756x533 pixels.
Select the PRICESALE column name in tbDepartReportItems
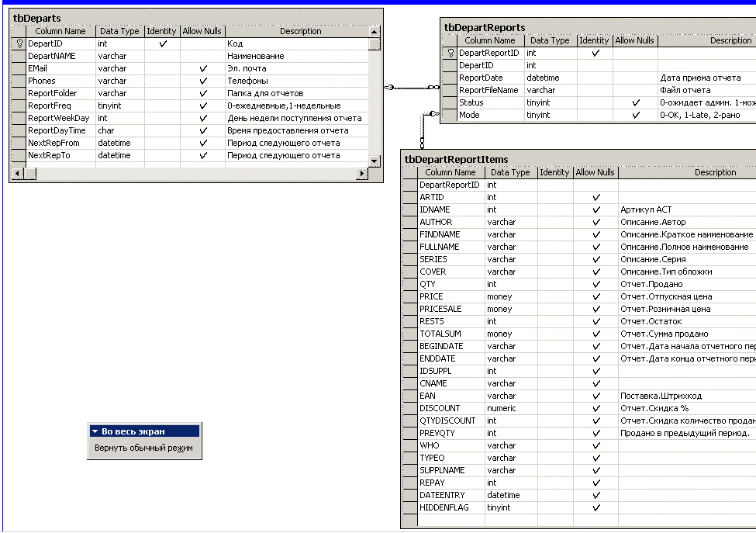click(x=440, y=310)
